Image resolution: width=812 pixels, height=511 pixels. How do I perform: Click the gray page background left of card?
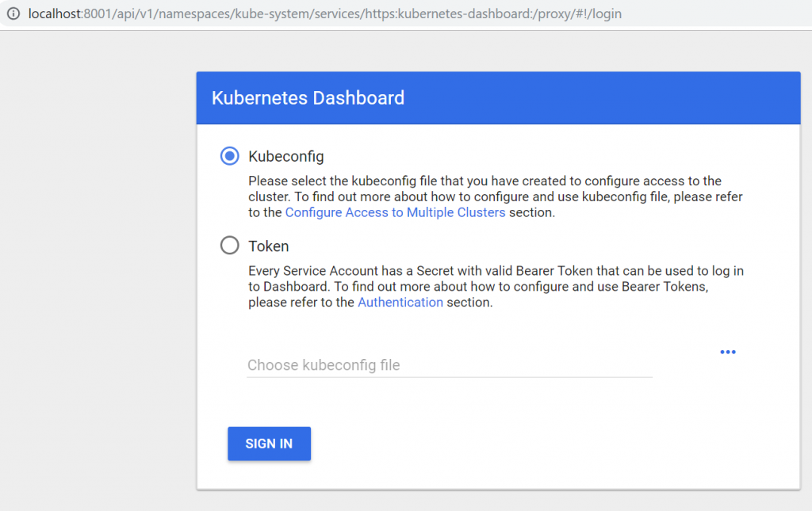point(95,277)
